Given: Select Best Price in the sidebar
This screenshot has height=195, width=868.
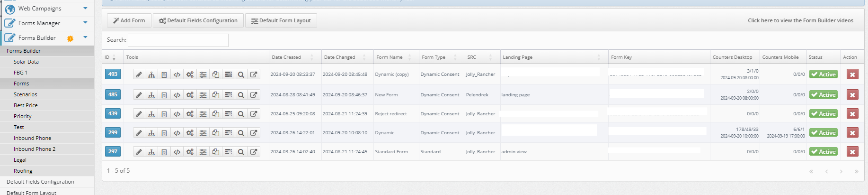Looking at the screenshot, I should click(26, 105).
